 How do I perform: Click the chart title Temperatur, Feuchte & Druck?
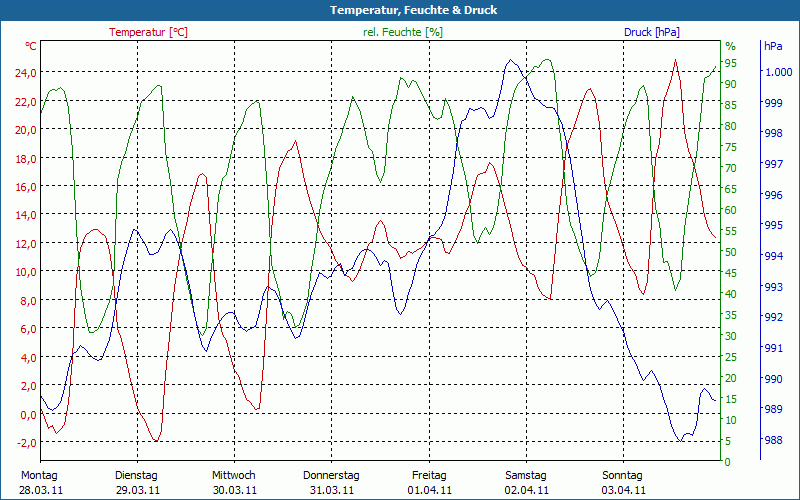413,10
